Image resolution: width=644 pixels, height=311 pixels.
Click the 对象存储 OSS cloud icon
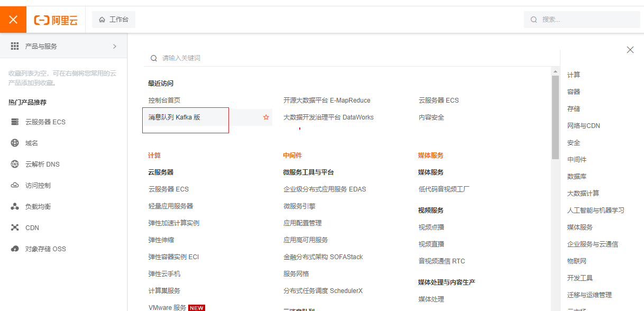pos(15,249)
